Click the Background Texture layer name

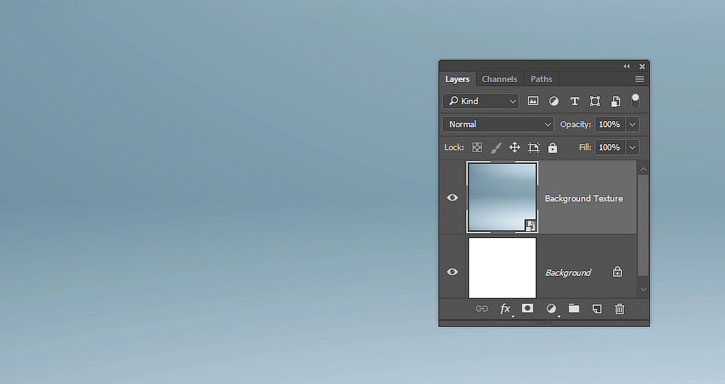584,198
